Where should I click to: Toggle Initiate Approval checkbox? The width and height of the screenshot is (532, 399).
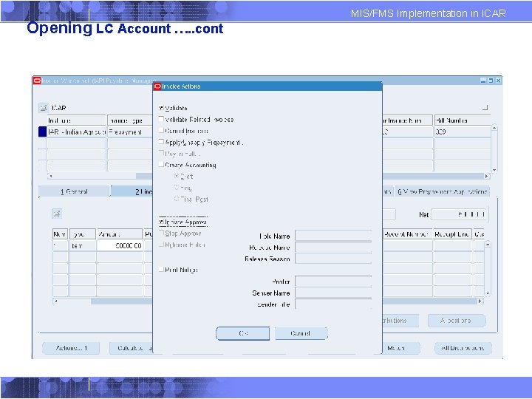[162, 222]
